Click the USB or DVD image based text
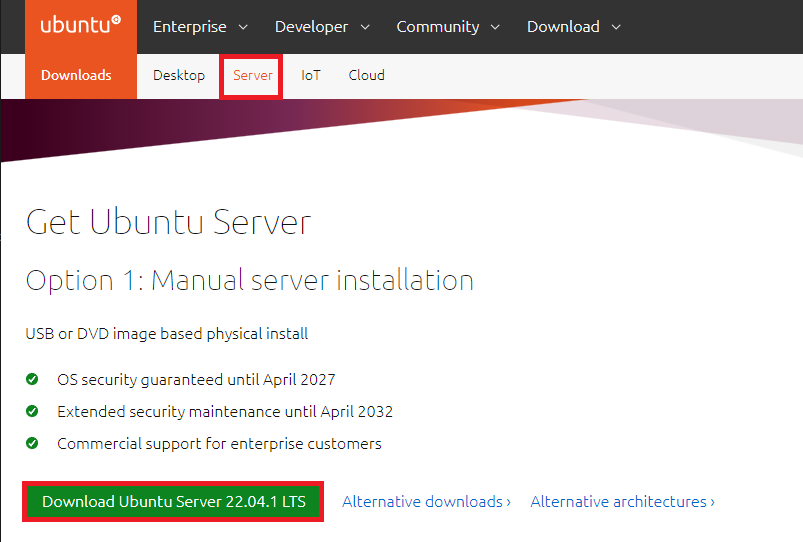This screenshot has height=542, width=803. coord(166,334)
